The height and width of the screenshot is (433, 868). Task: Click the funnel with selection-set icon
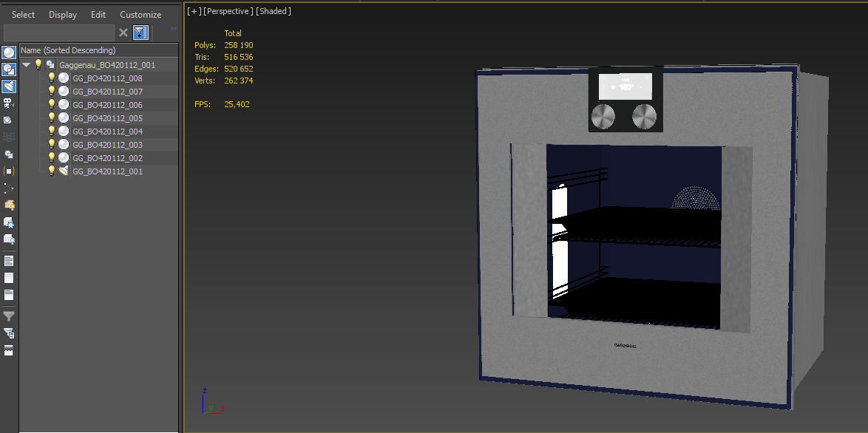pos(9,333)
